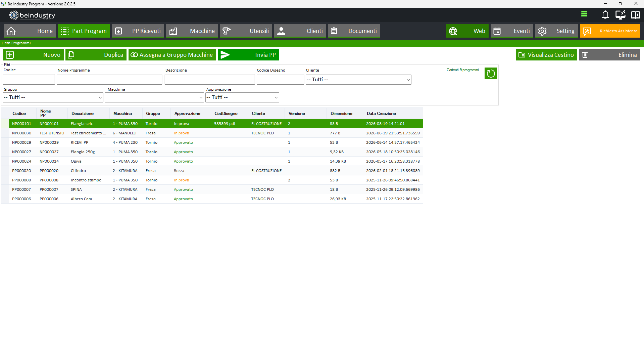Open the notifications bell

[605, 15]
